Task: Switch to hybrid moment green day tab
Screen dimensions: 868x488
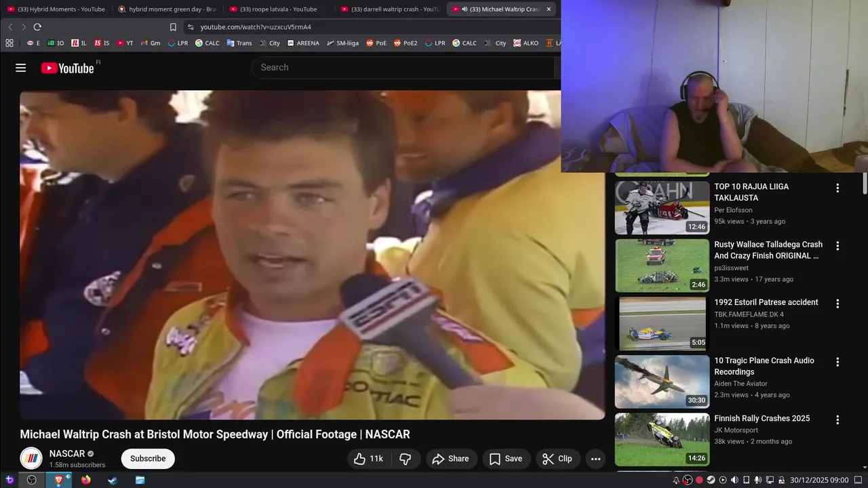Action: tap(167, 9)
